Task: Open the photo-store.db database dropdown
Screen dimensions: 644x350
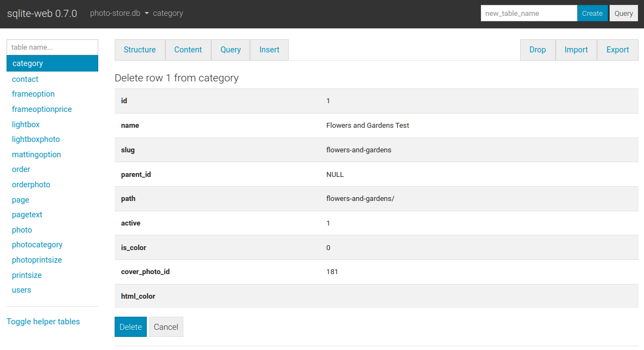Action: coord(120,13)
